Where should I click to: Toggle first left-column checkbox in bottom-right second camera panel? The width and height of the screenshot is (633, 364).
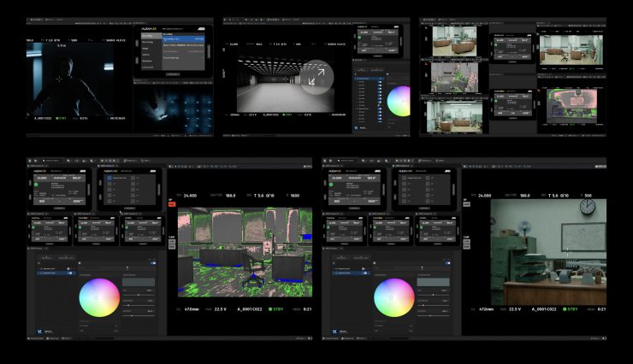404,178
